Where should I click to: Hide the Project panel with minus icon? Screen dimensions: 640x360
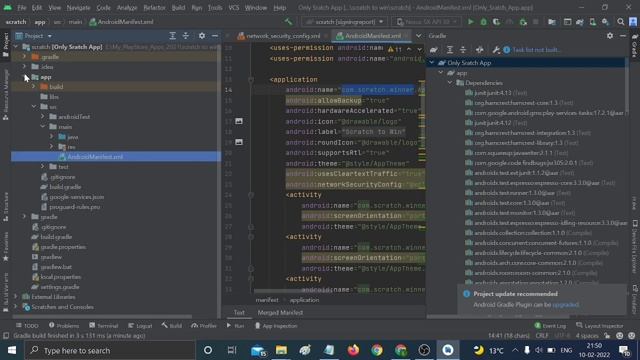(x=215, y=36)
